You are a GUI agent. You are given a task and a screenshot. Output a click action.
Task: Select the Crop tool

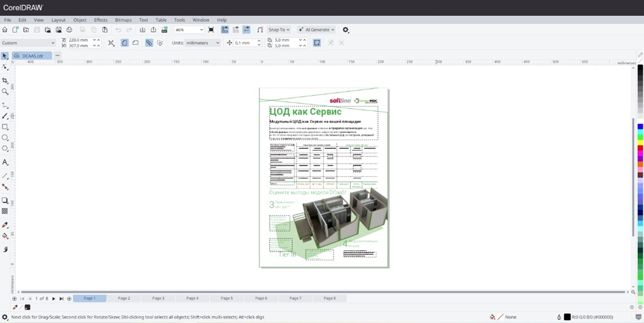pos(5,81)
